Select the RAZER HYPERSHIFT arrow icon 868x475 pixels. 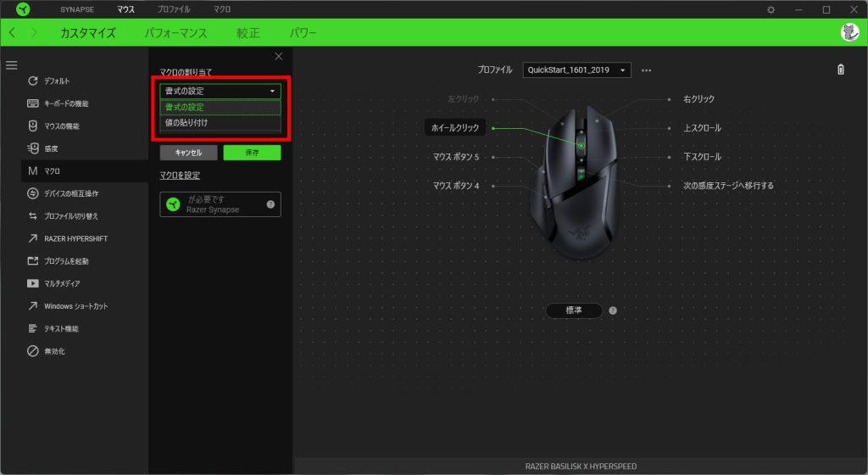pyautogui.click(x=33, y=238)
